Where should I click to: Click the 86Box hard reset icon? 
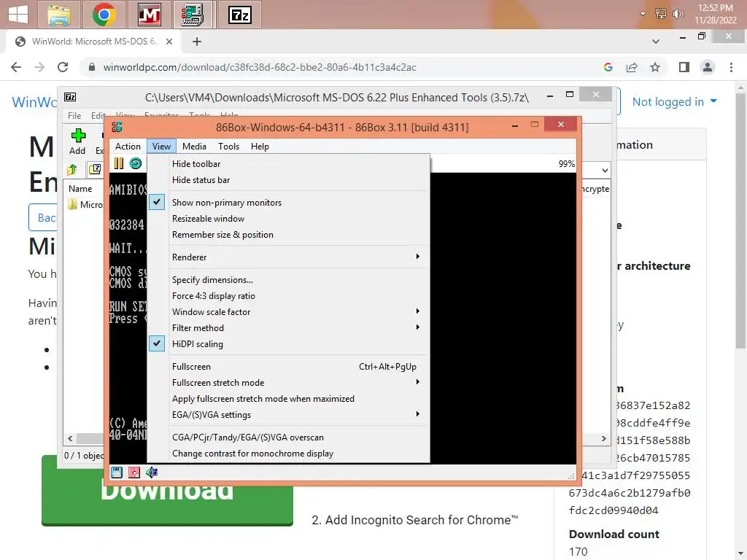tap(136, 164)
